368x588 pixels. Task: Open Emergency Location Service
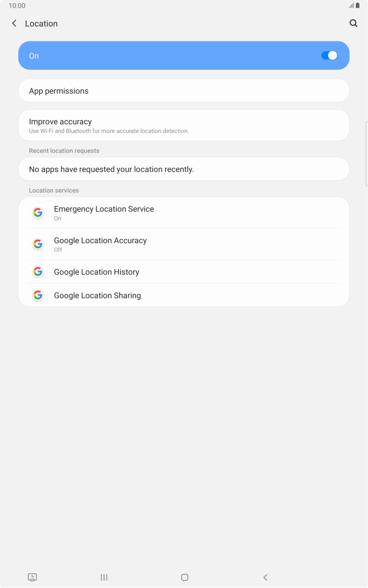pos(184,212)
